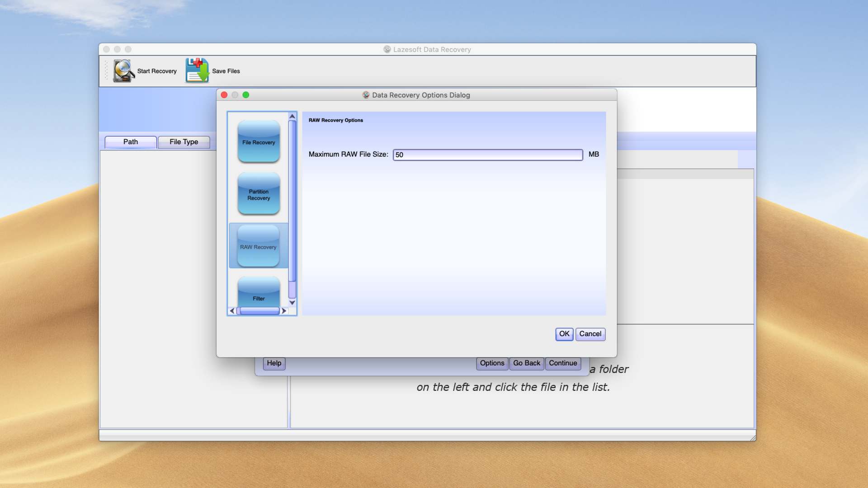The width and height of the screenshot is (868, 488).
Task: Close the Data Recovery Options Dialog
Action: 224,95
